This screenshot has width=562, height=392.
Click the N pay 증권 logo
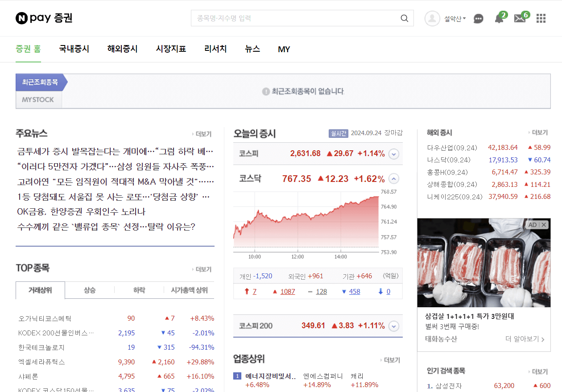click(43, 18)
